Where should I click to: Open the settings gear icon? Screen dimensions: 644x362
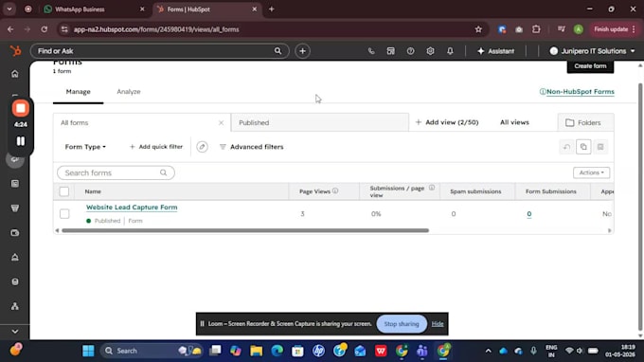coord(430,51)
